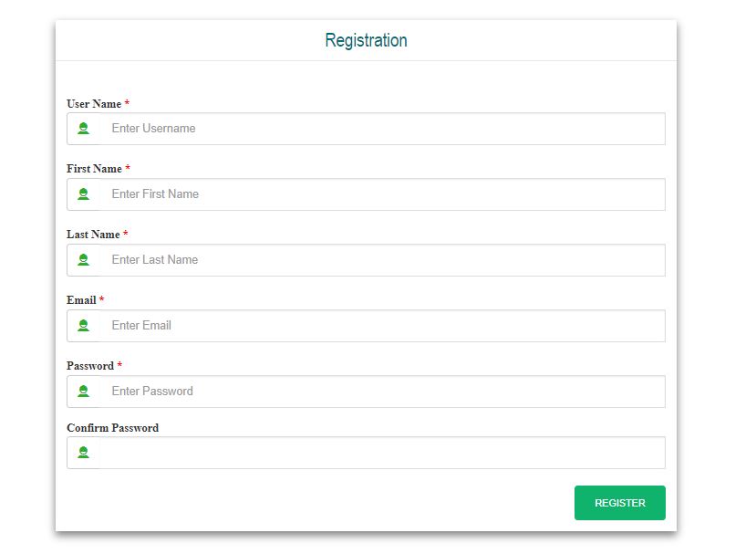Click the user icon in Password field
The width and height of the screenshot is (756, 554).
click(83, 391)
